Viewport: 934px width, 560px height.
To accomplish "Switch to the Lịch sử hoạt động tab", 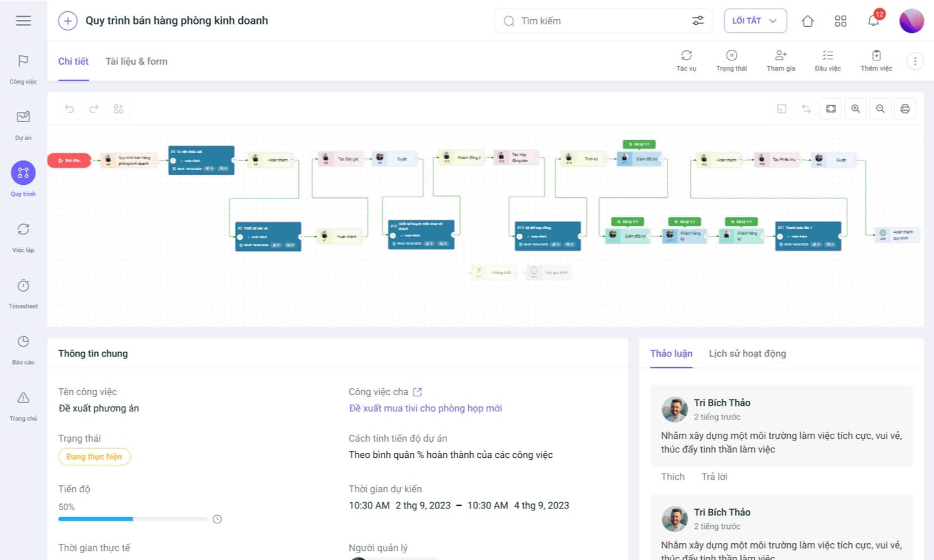I will tap(747, 353).
